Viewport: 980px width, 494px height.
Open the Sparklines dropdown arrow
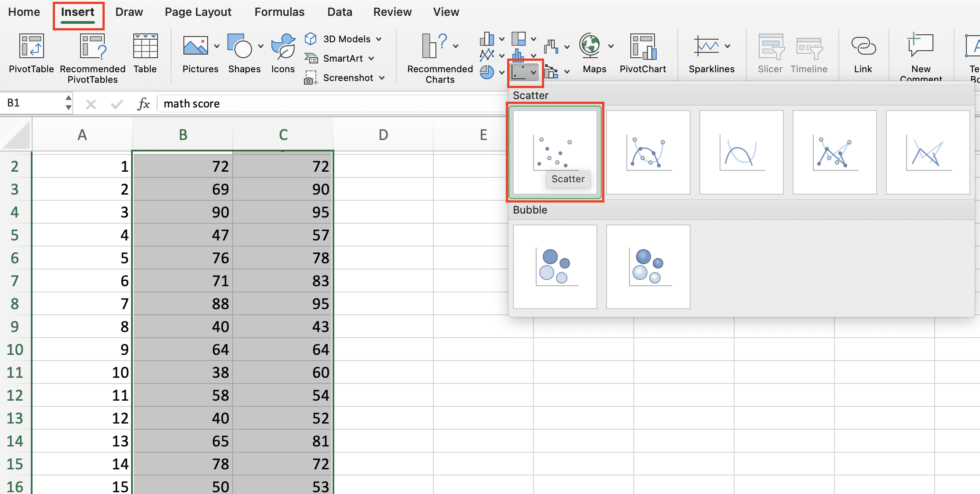[728, 46]
